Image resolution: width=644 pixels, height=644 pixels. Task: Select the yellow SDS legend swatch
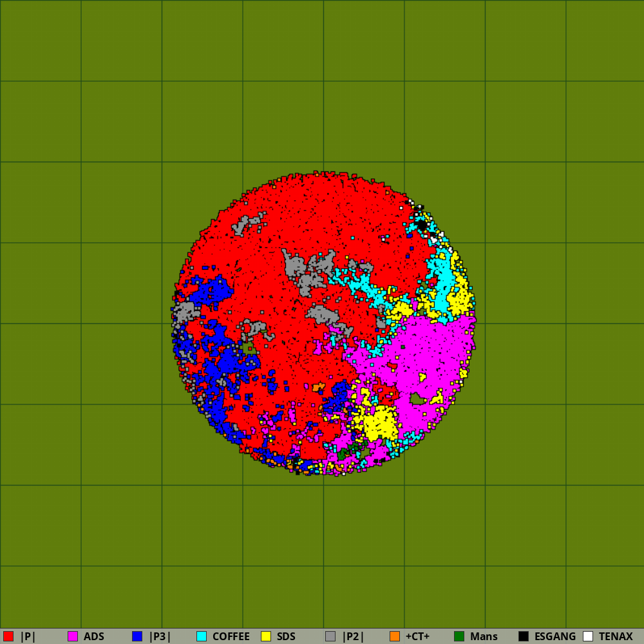coord(266,636)
